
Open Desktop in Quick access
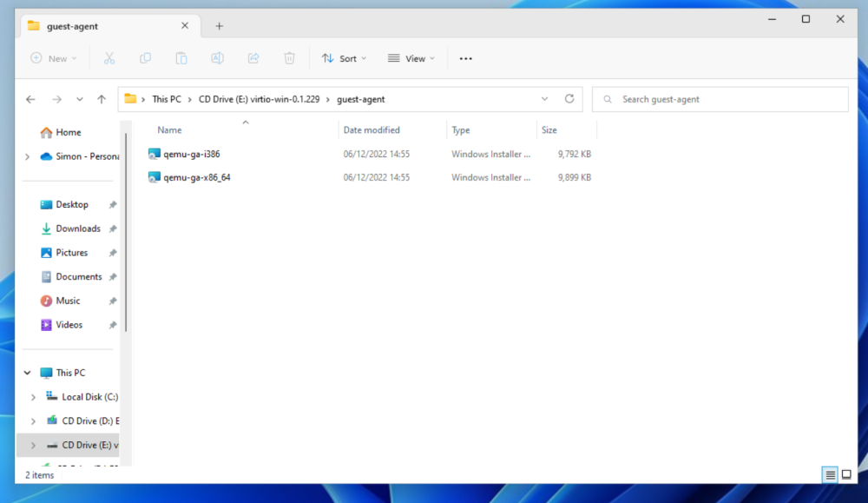tap(72, 204)
